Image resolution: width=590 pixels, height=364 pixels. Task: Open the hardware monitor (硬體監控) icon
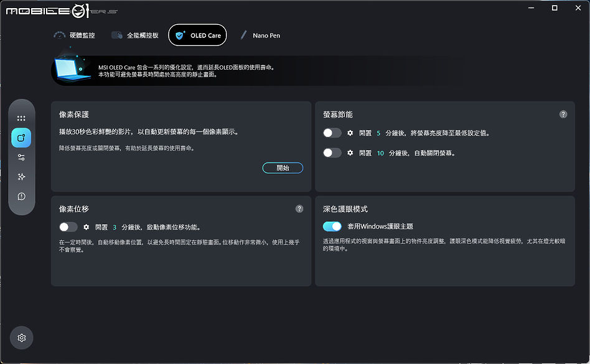click(x=59, y=35)
